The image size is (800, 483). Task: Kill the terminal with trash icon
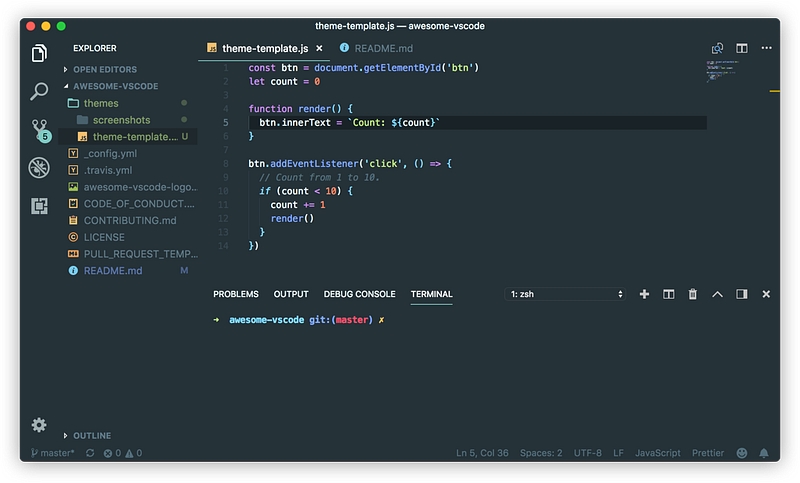(692, 294)
